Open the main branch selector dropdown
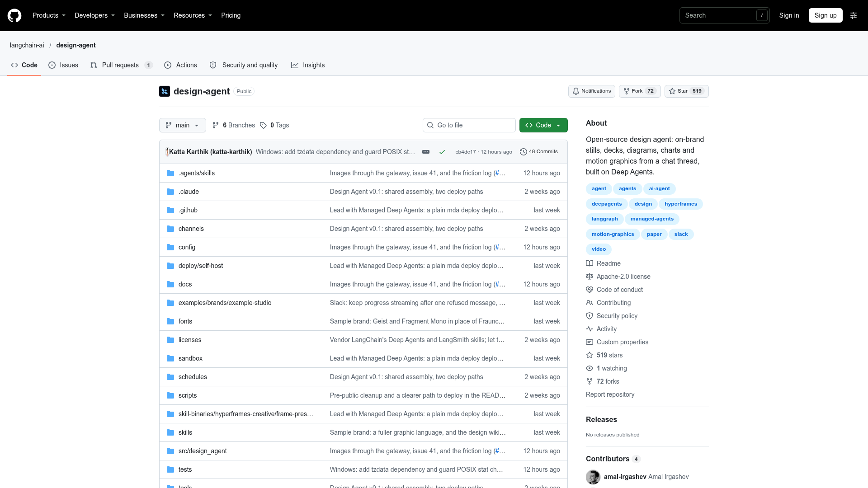 [x=183, y=125]
